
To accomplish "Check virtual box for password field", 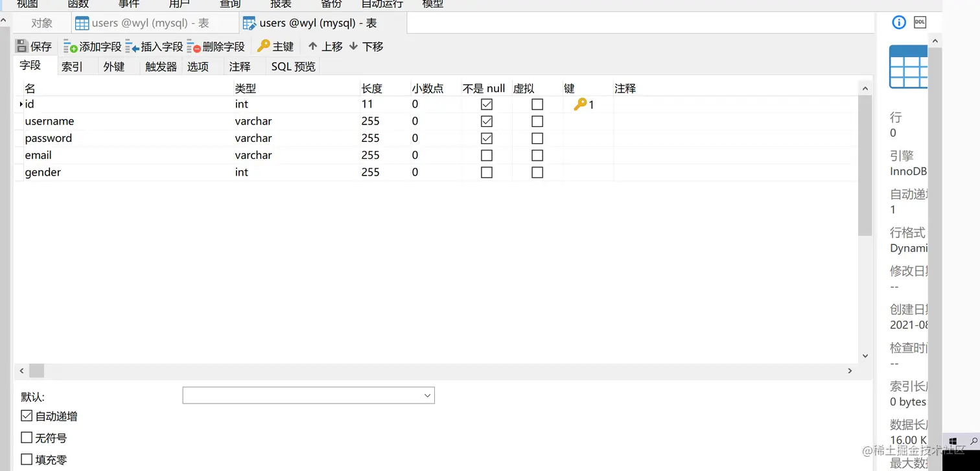I will [x=537, y=138].
